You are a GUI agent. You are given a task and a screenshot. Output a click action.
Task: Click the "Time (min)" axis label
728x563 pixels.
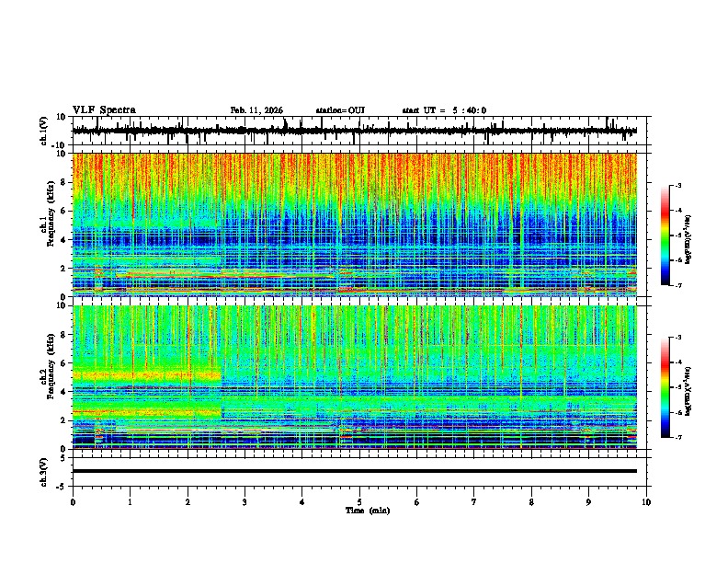pos(368,511)
